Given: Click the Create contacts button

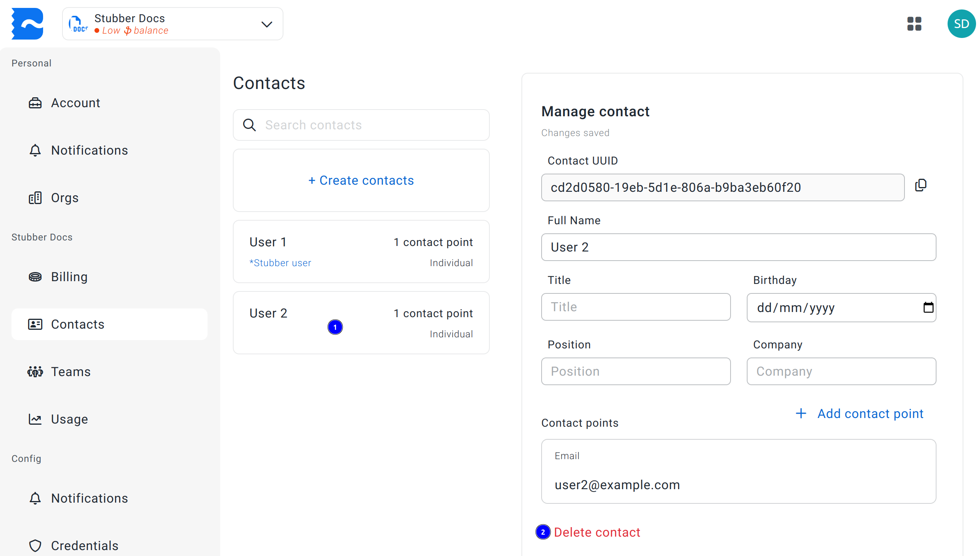Looking at the screenshot, I should tap(361, 180).
